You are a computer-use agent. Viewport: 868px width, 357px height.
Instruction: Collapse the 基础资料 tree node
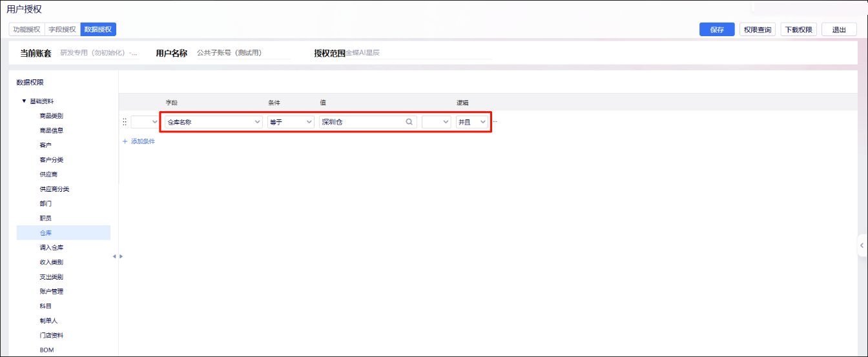pos(24,101)
